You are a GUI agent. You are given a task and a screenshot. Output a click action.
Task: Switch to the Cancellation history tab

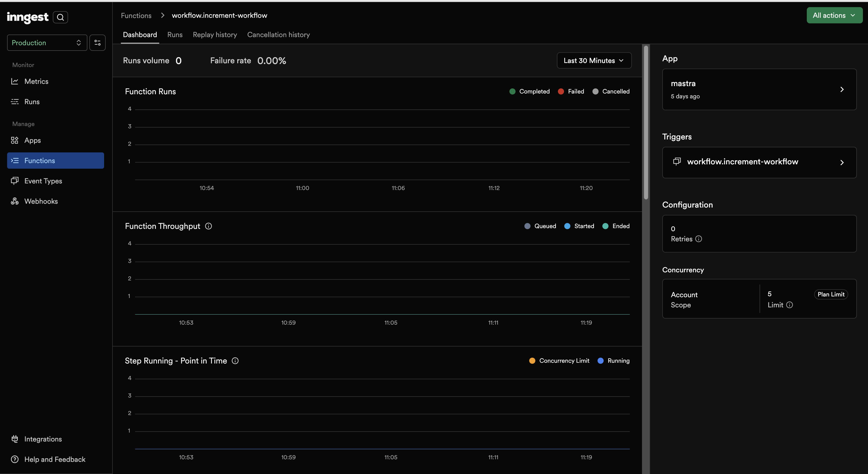[278, 35]
